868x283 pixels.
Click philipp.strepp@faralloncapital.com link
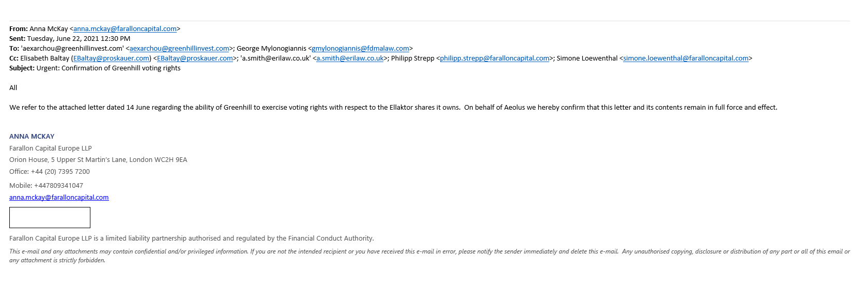(494, 58)
